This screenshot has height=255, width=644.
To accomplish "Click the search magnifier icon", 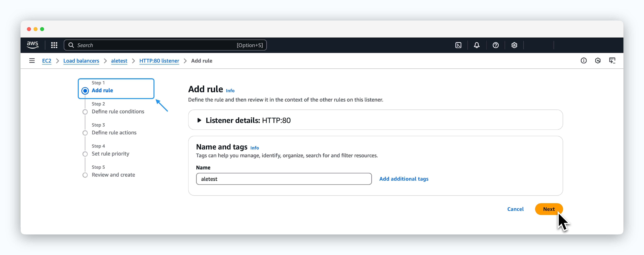I will [71, 45].
